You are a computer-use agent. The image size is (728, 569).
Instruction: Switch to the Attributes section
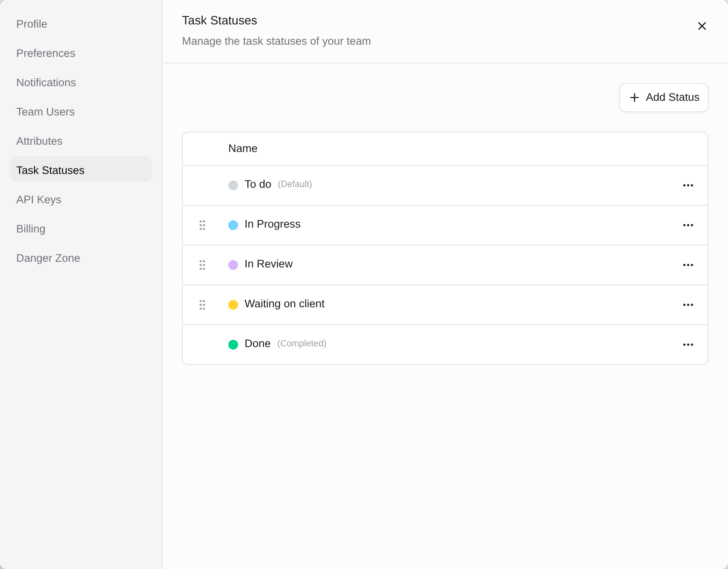click(81, 141)
